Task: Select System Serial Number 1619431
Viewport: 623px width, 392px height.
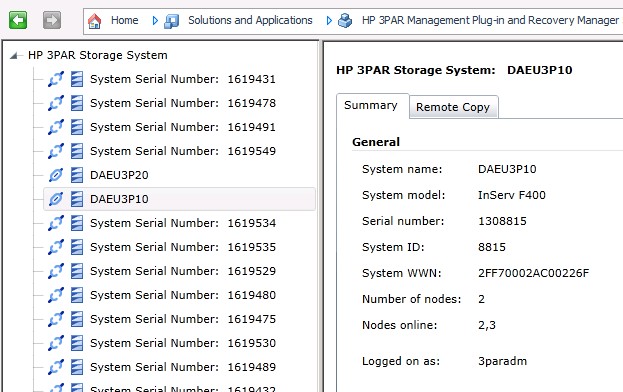Action: point(183,79)
